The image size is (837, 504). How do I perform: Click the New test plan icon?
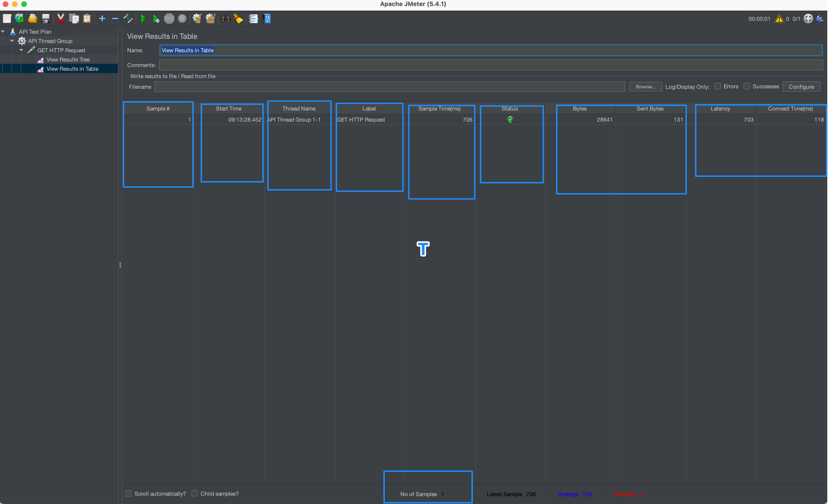7,19
